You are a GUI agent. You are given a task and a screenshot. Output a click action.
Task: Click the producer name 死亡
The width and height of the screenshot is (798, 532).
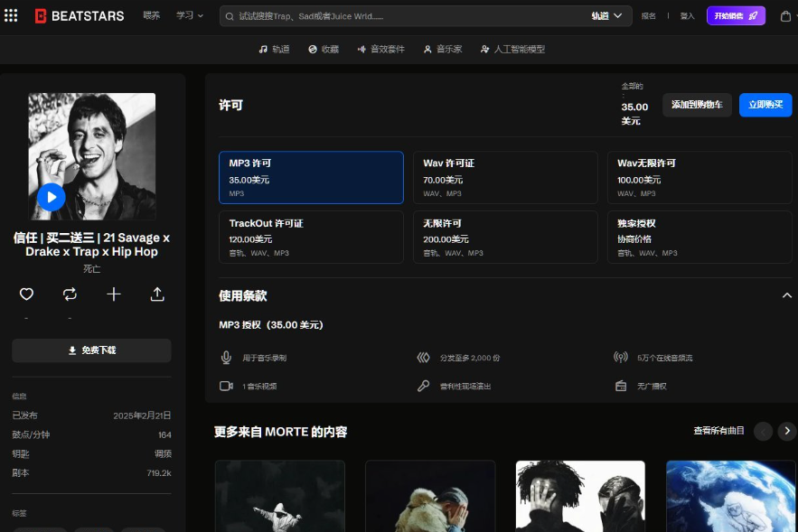point(91,268)
